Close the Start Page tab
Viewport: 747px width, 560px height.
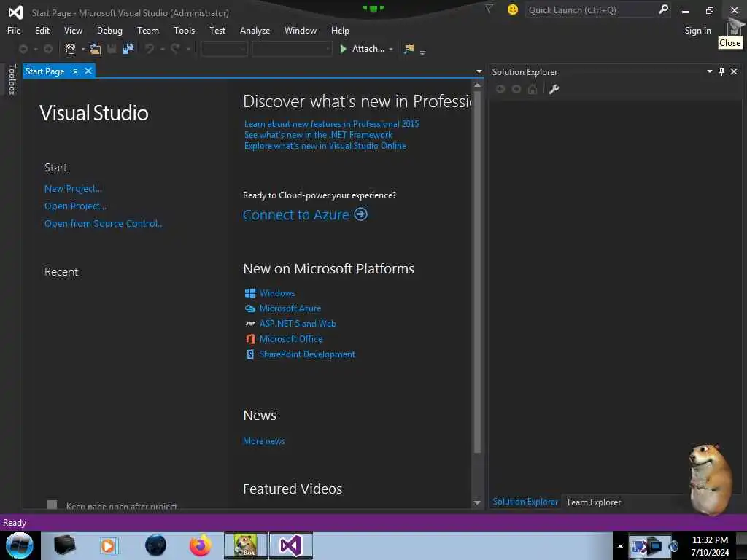coord(88,71)
